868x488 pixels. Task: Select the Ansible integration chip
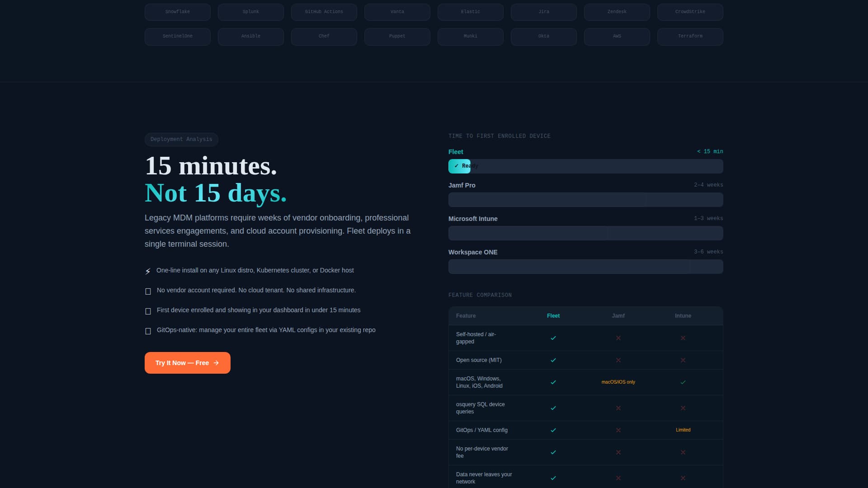251,37
